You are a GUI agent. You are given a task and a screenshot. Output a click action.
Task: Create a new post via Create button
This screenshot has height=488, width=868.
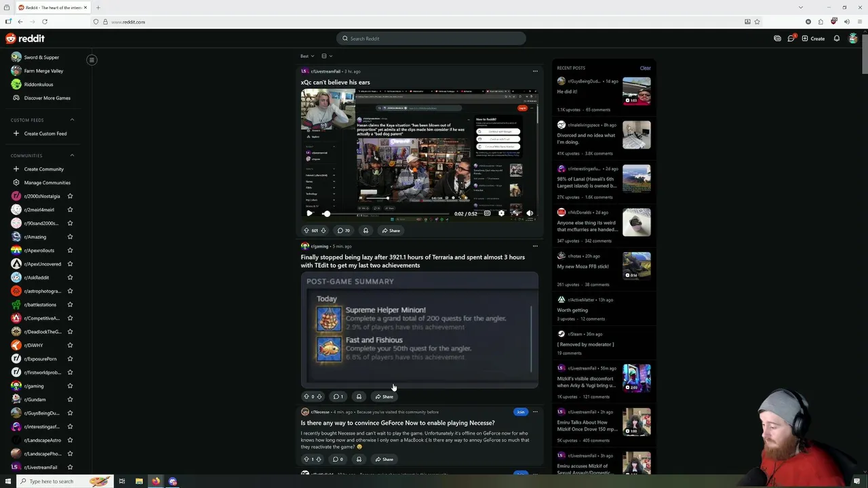[813, 39]
